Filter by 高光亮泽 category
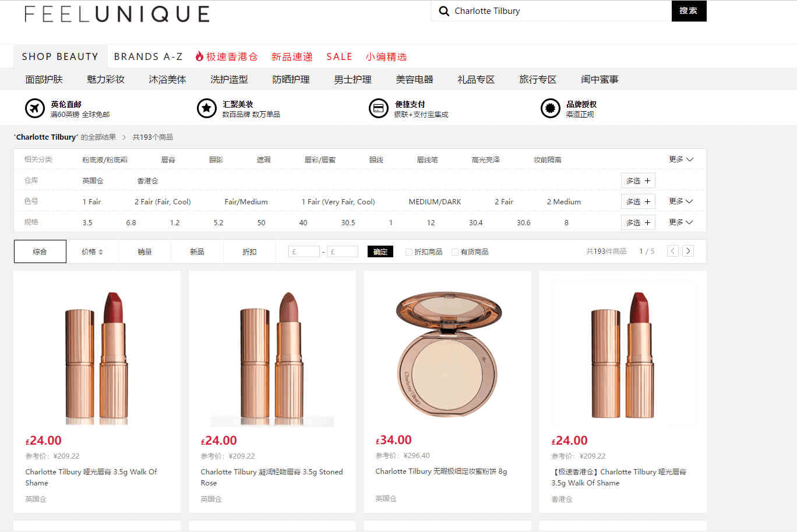This screenshot has height=532, width=797. tap(486, 159)
